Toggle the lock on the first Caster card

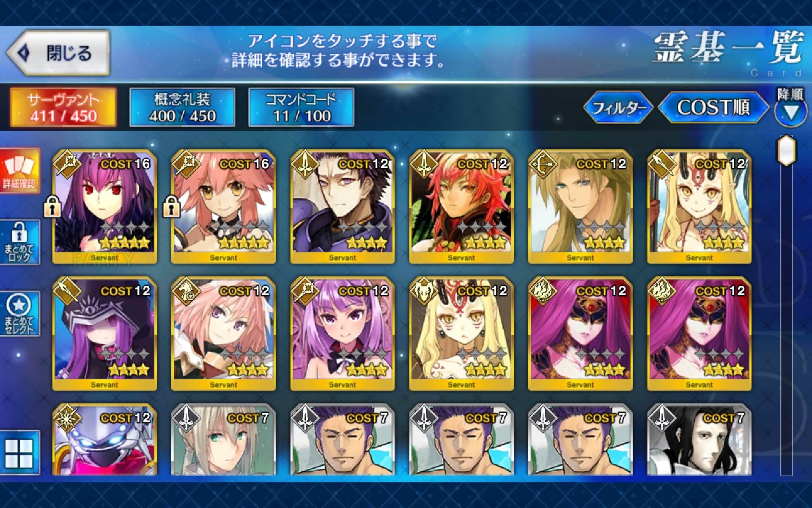[x=52, y=207]
